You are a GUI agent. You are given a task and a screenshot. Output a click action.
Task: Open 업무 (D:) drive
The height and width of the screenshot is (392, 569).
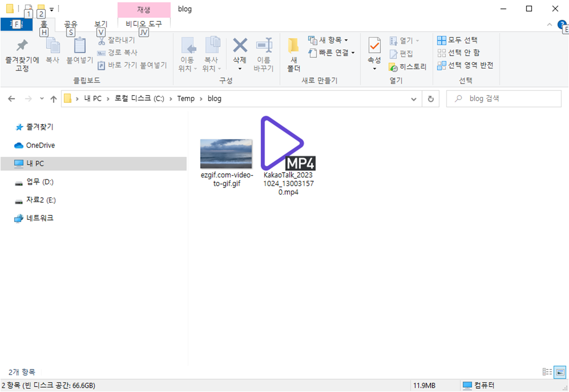tap(40, 182)
